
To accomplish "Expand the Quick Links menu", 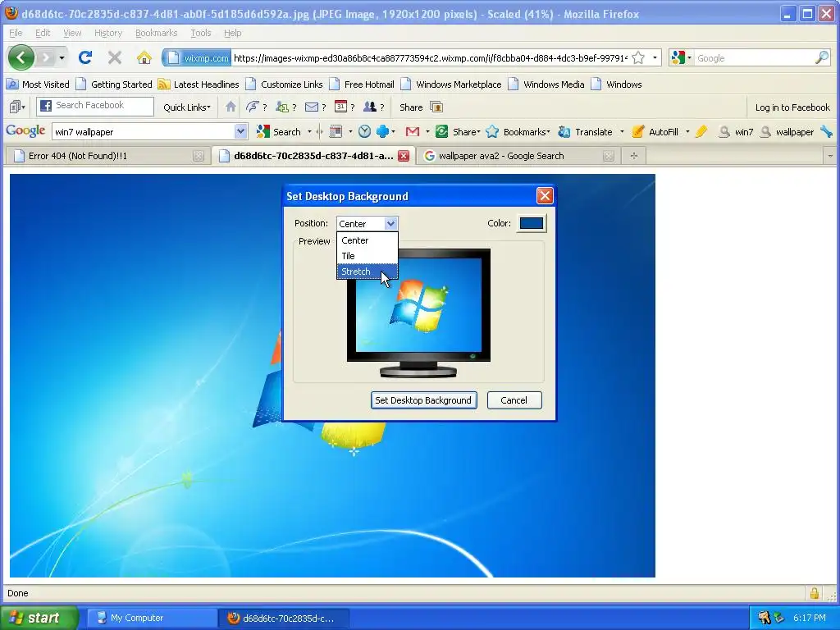I will 186,107.
